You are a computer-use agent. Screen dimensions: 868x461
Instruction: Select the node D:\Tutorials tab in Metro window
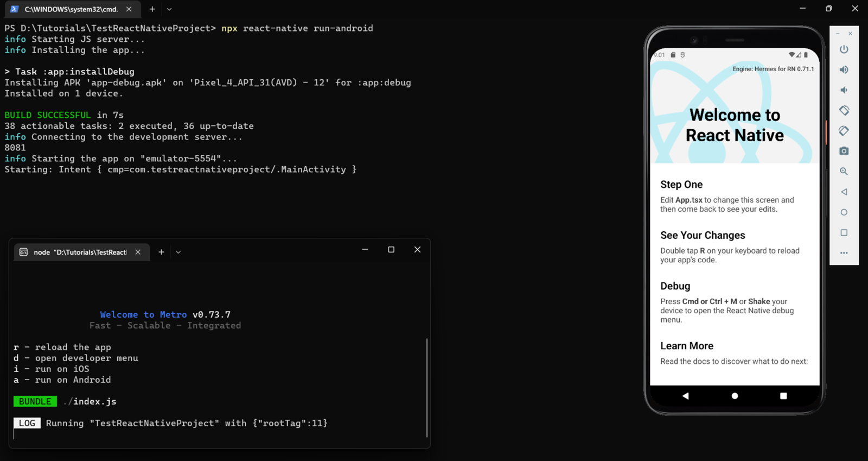pyautogui.click(x=80, y=252)
